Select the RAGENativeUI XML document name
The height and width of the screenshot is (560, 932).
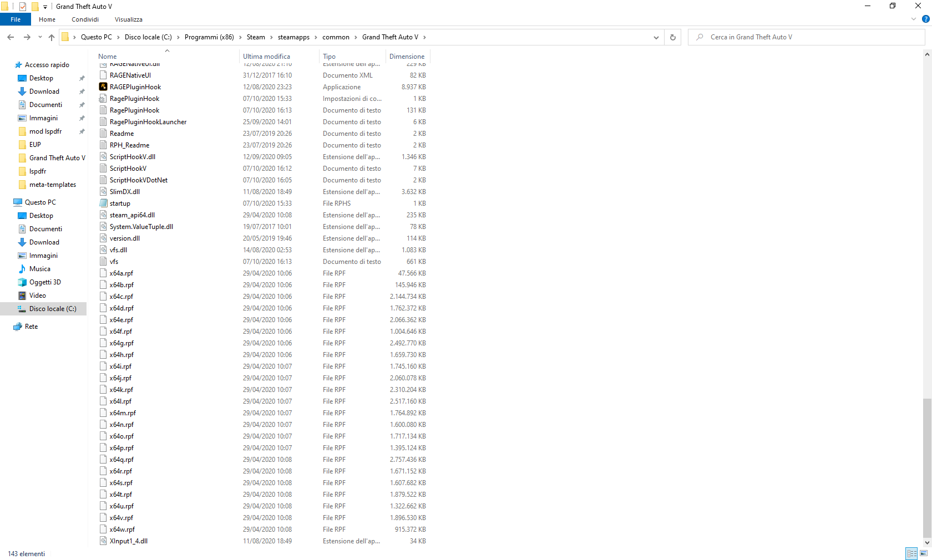click(130, 75)
